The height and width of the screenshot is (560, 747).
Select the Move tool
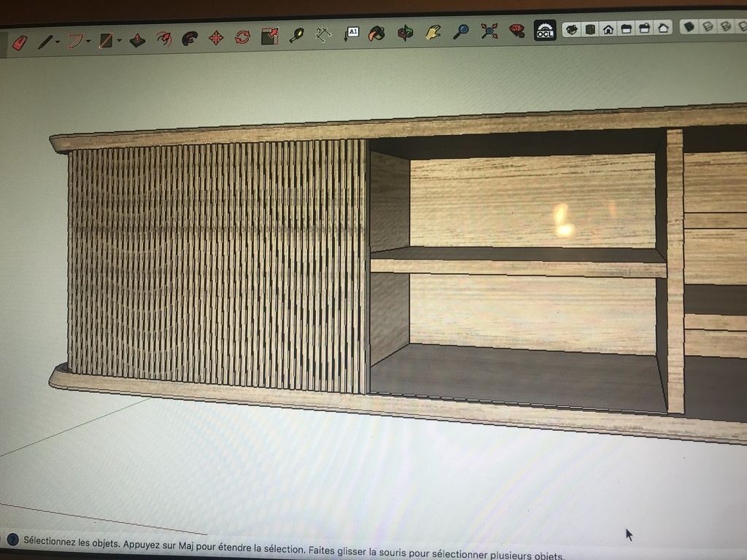tap(216, 38)
